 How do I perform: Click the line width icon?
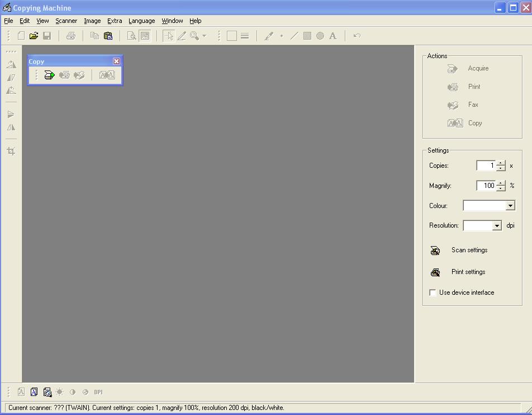tap(245, 36)
